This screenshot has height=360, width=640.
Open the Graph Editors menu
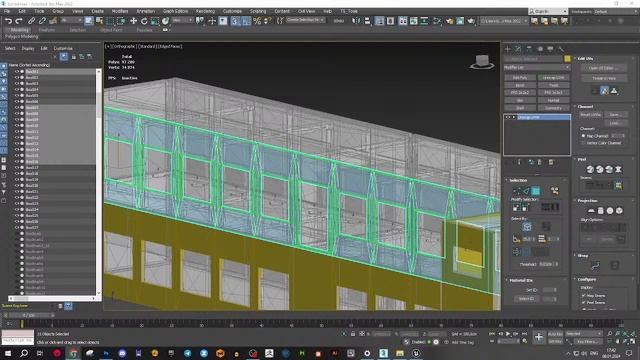tap(176, 11)
